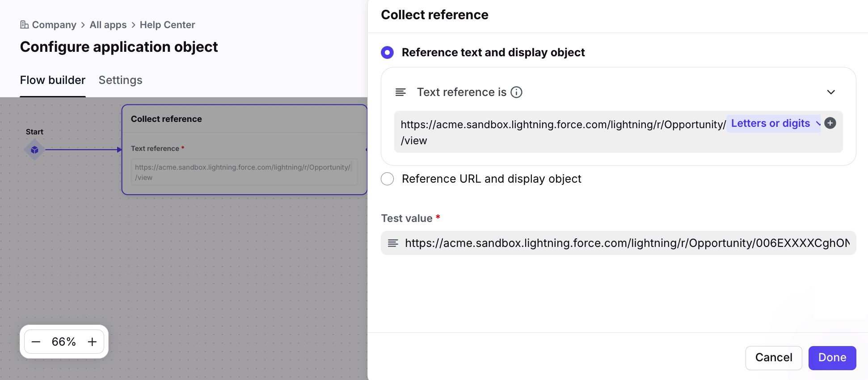
Task: Click into the Test value input field
Action: coord(626,243)
